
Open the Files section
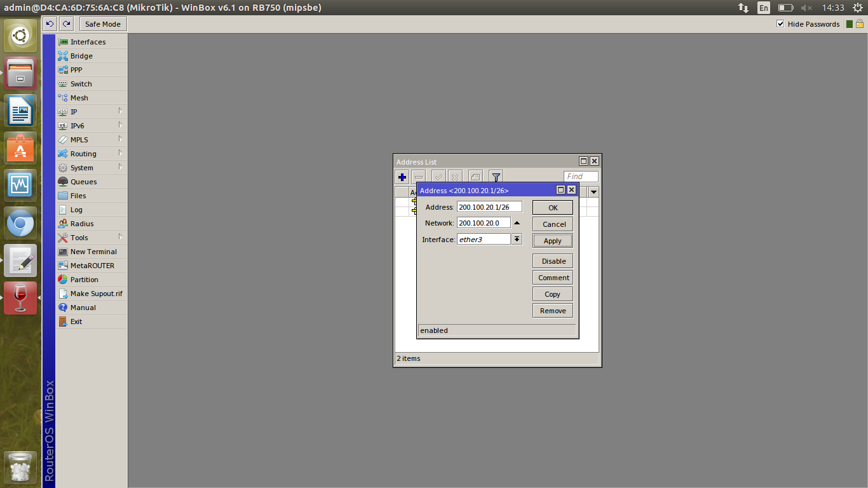tap(92, 196)
